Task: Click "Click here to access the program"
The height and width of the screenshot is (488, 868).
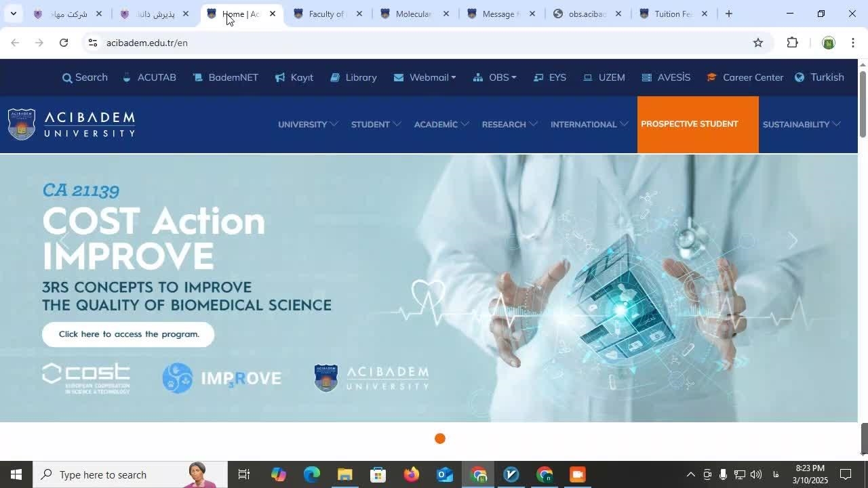Action: point(128,334)
